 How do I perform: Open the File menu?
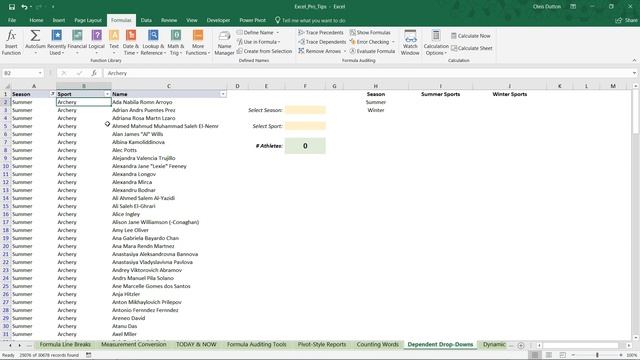pyautogui.click(x=12, y=20)
